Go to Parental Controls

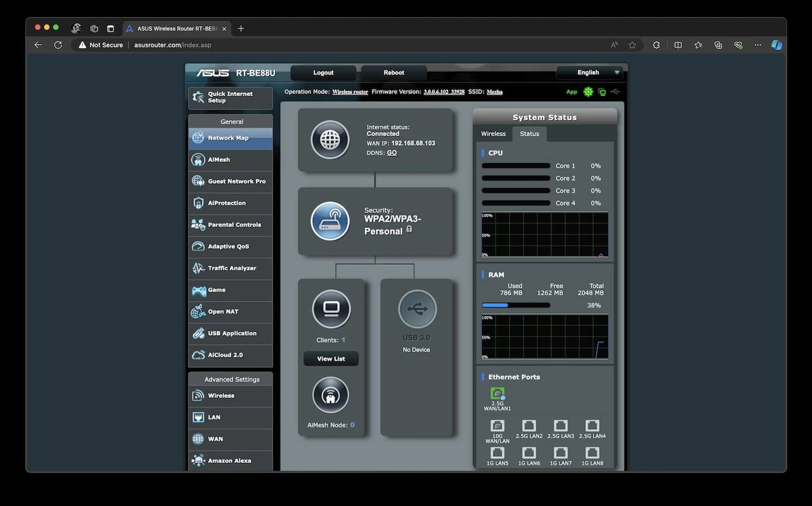coord(230,225)
